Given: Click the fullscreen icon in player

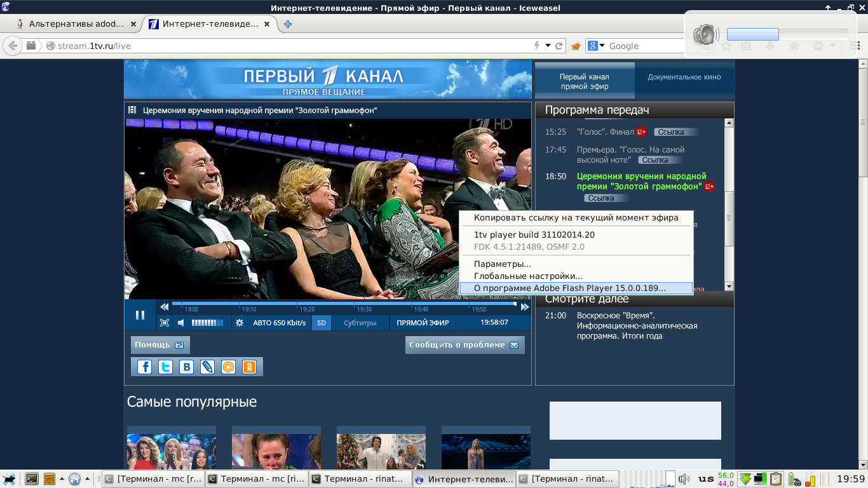Looking at the screenshot, I should point(165,323).
